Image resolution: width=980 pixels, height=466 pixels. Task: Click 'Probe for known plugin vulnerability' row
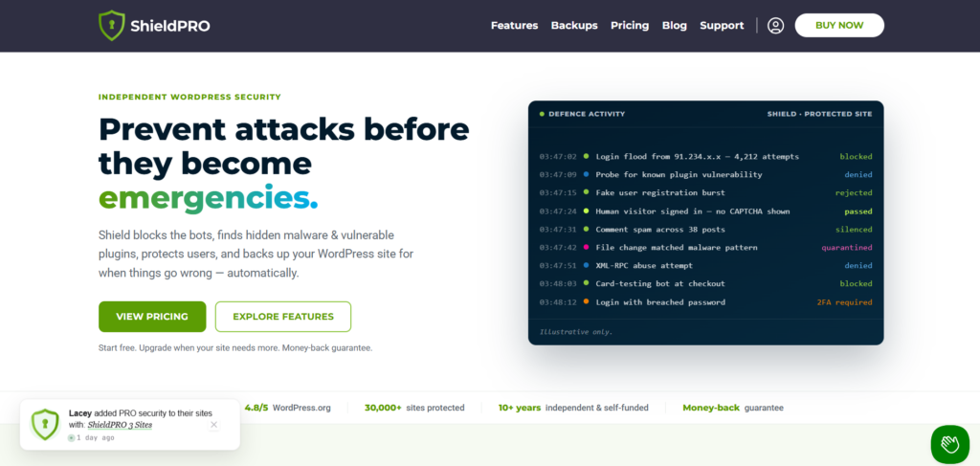click(x=705, y=174)
